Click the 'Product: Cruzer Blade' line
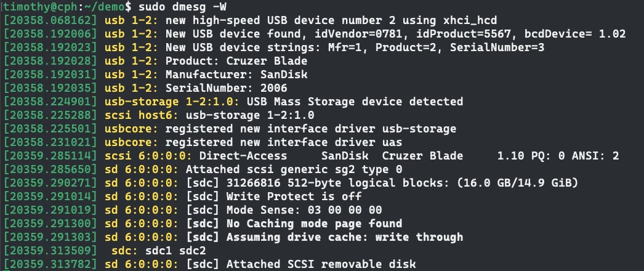 pyautogui.click(x=236, y=61)
